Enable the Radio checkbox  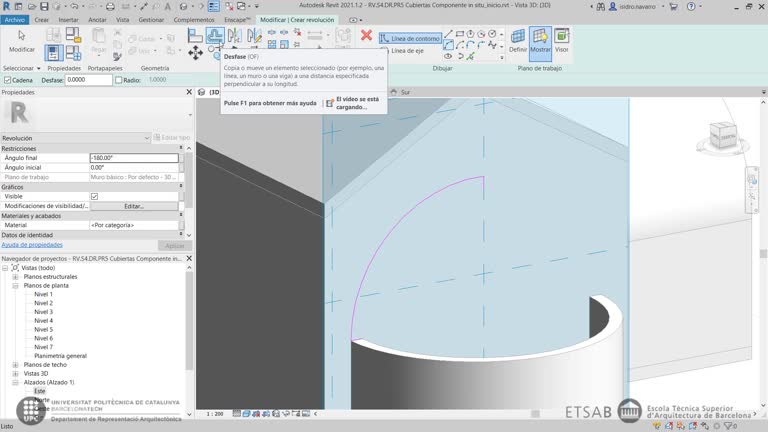coord(118,80)
